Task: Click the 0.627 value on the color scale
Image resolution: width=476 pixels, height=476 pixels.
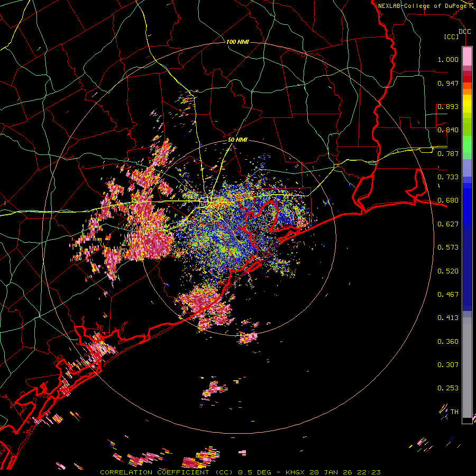Action: coord(448,224)
